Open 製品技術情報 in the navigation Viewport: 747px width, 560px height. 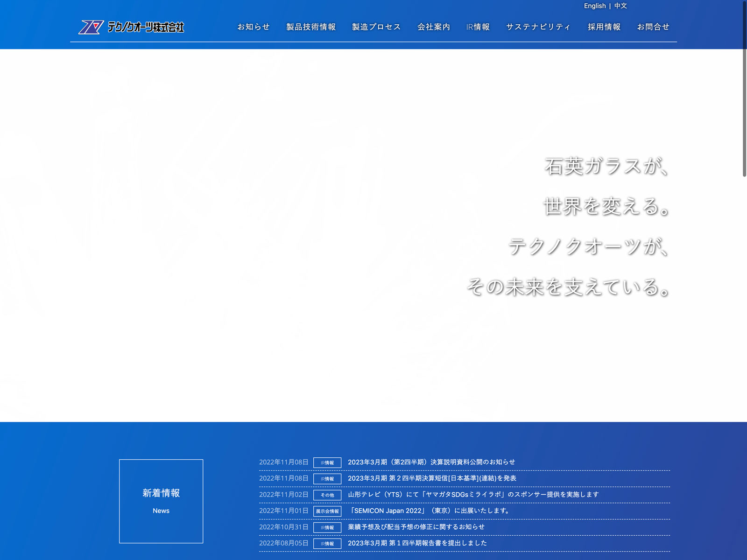pyautogui.click(x=311, y=27)
